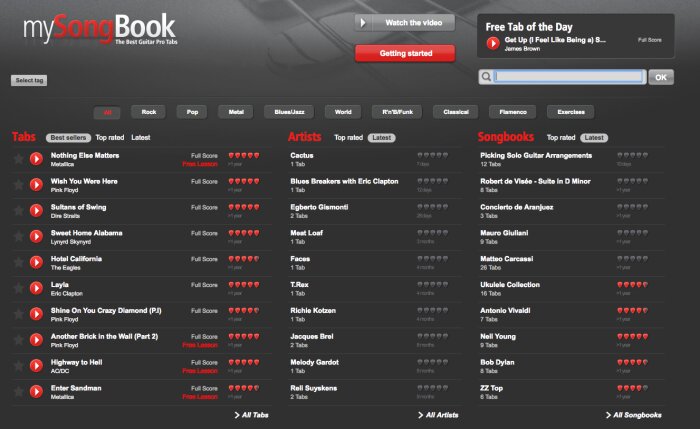Favorite Wish You Were Here with star

(x=18, y=184)
